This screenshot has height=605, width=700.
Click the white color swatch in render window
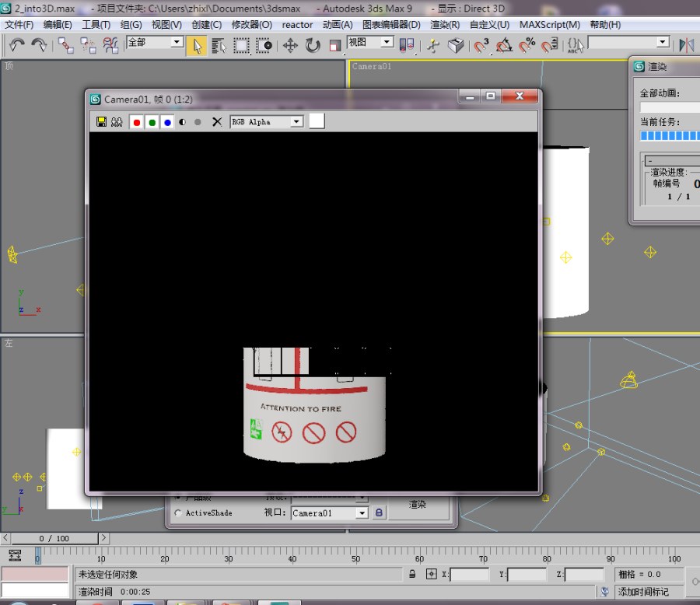pyautogui.click(x=317, y=121)
